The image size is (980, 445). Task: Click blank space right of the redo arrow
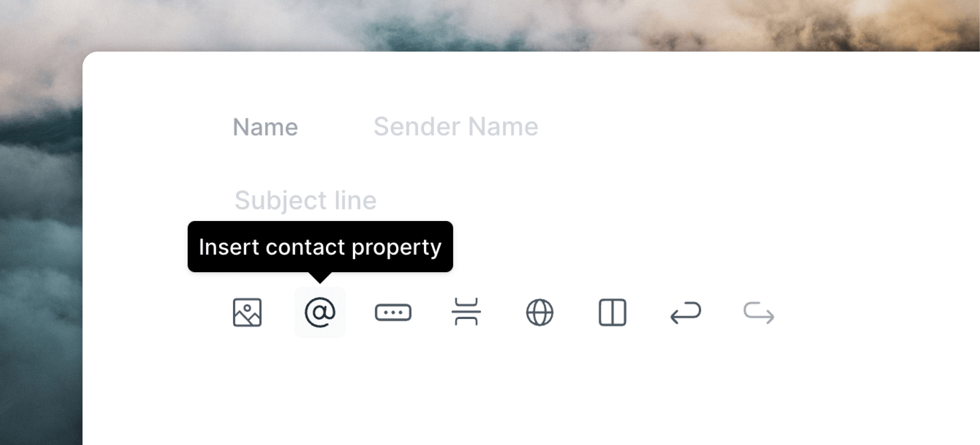pyautogui.click(x=877, y=313)
